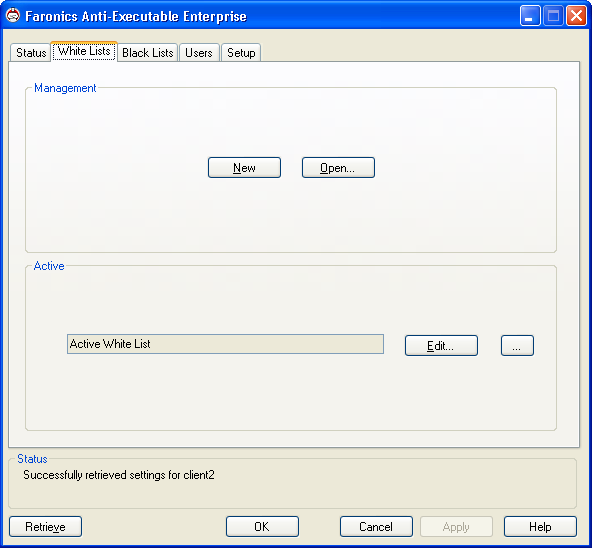The height and width of the screenshot is (548, 592).
Task: Click the Management group label
Action: [65, 88]
